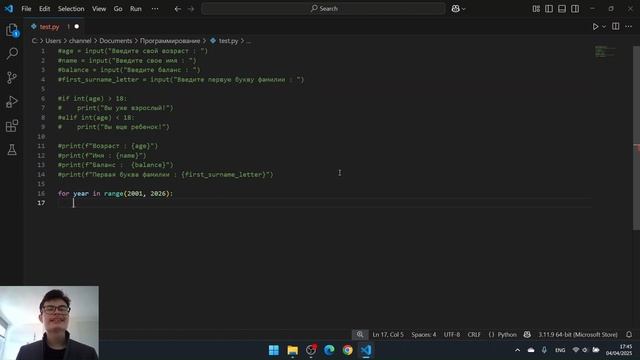The width and height of the screenshot is (640, 360).
Task: Click the Documents breadcrumb segment
Action: coord(116,41)
